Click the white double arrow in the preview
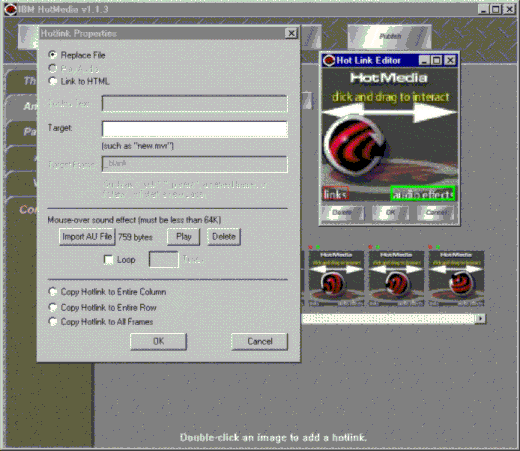Screen dimensions: 520x451 [389, 113]
